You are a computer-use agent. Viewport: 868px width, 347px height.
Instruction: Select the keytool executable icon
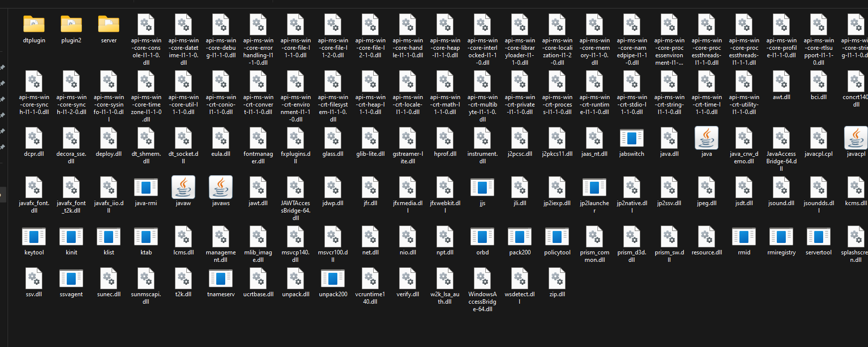coord(34,236)
